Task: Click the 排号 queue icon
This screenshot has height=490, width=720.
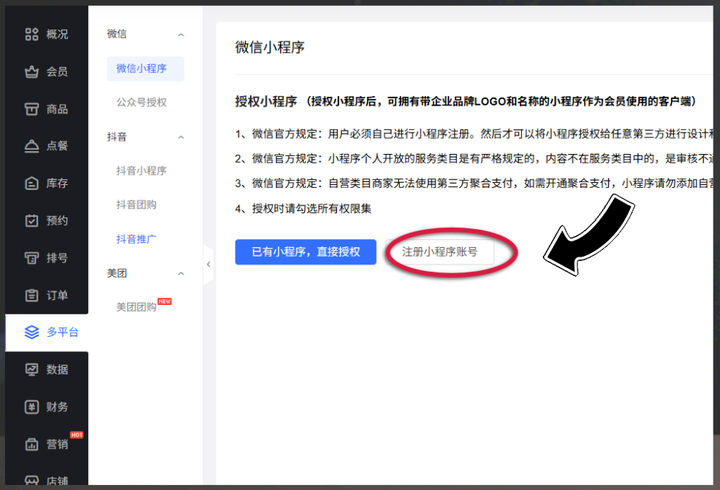Action: click(x=32, y=258)
